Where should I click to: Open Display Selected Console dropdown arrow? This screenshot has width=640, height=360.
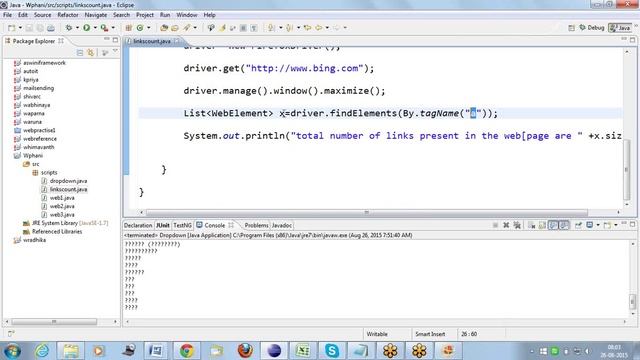(x=598, y=225)
